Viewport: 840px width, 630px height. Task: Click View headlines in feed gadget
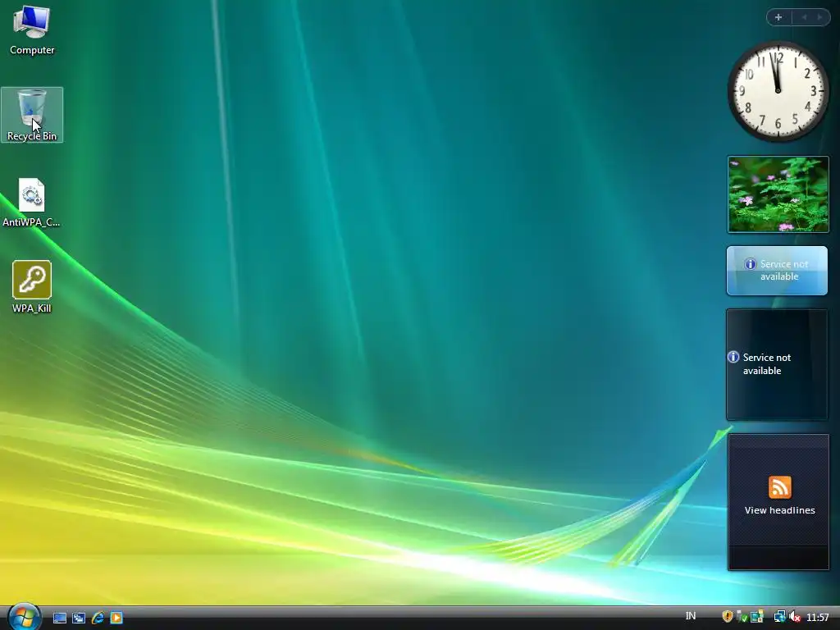(x=779, y=510)
